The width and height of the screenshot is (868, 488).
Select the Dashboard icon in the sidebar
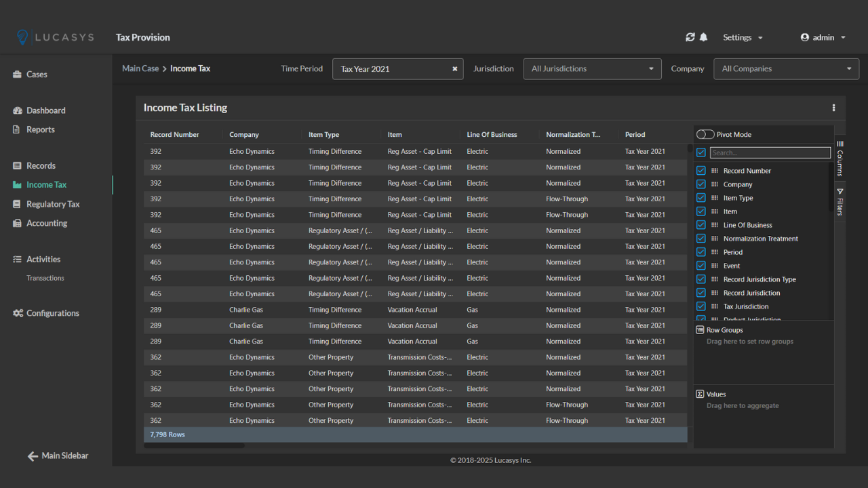(x=16, y=110)
